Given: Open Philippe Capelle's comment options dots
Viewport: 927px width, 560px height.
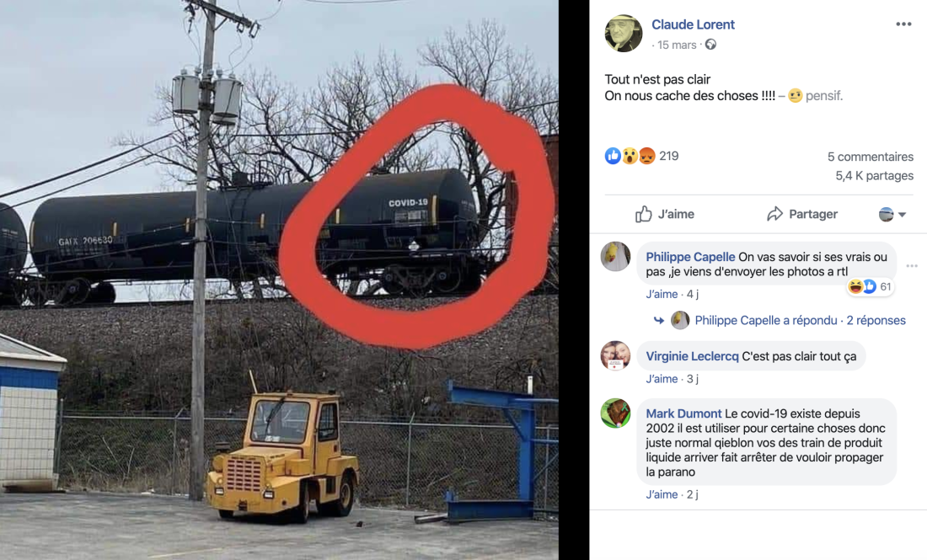Looking at the screenshot, I should click(x=912, y=266).
